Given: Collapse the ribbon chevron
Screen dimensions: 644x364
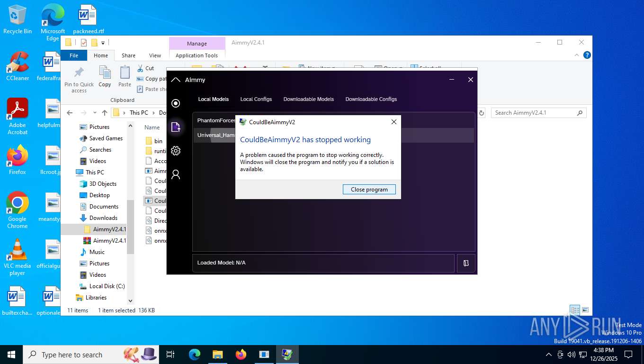Looking at the screenshot, I should pyautogui.click(x=577, y=55).
